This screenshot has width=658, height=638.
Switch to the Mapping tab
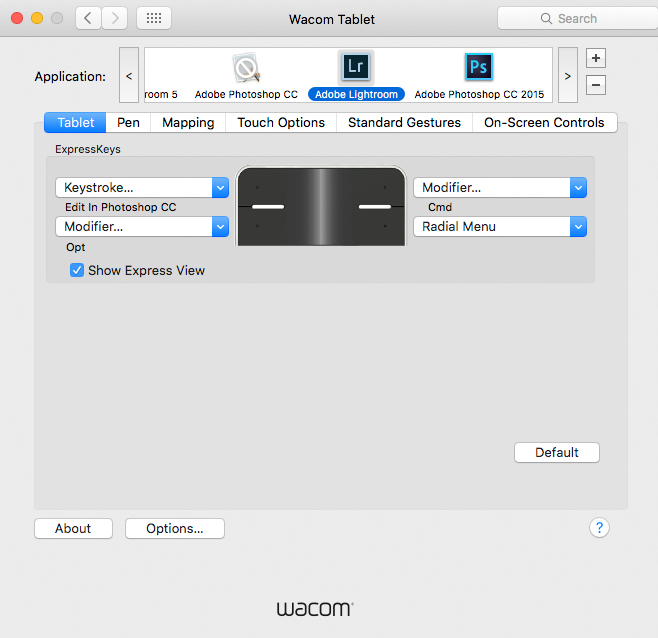tap(188, 123)
